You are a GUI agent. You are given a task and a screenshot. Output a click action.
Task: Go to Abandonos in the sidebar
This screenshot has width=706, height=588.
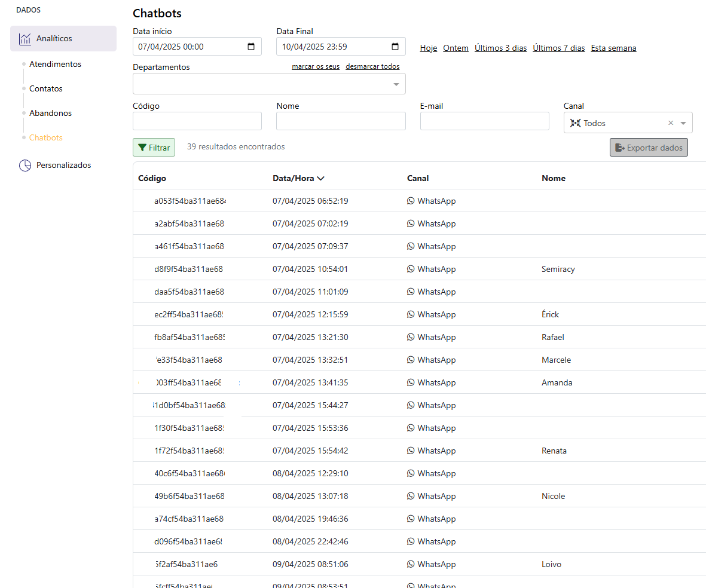pos(50,113)
